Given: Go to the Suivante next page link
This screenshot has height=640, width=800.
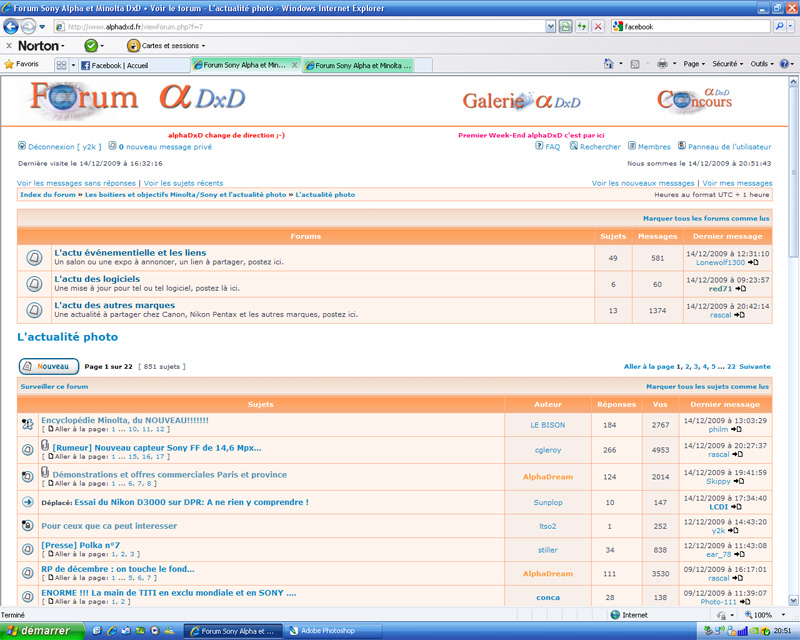Looking at the screenshot, I should pyautogui.click(x=755, y=367).
